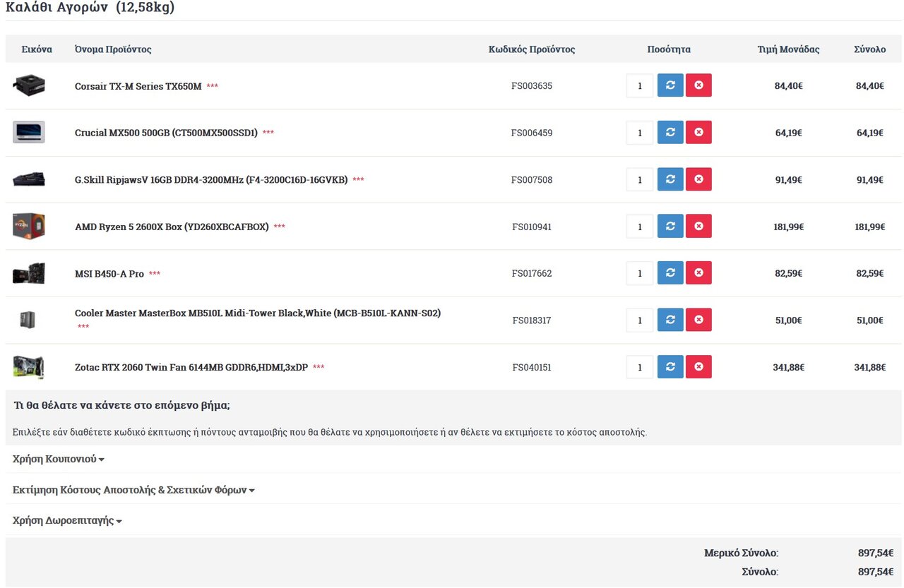Screen dimensions: 904x588
Task: Open AMD Ryzen 5 box thumbnail
Action: (29, 226)
